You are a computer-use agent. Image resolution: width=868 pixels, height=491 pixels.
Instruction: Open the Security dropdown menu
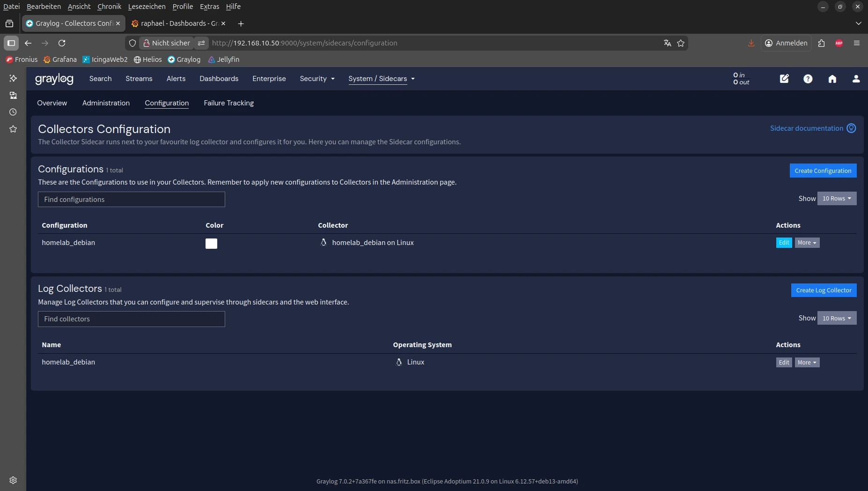click(317, 79)
